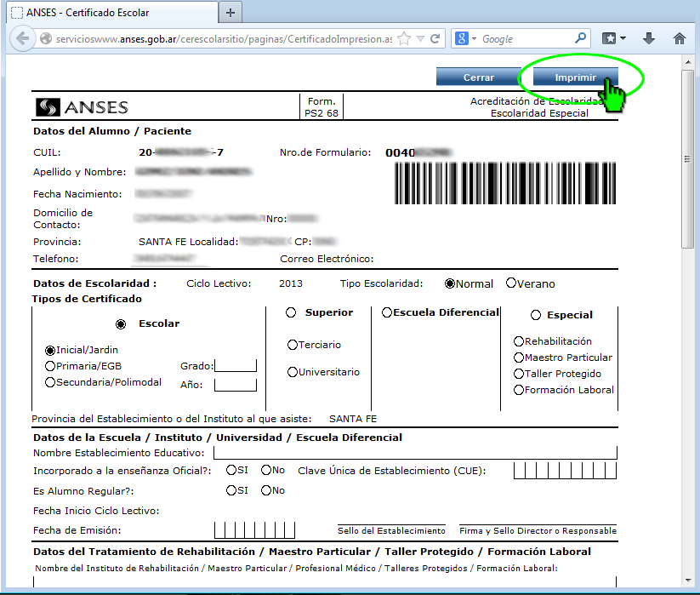Viewport: 700px width, 595px height.
Task: Choose Secundaria/Polimodal certificate type
Action: [x=48, y=380]
